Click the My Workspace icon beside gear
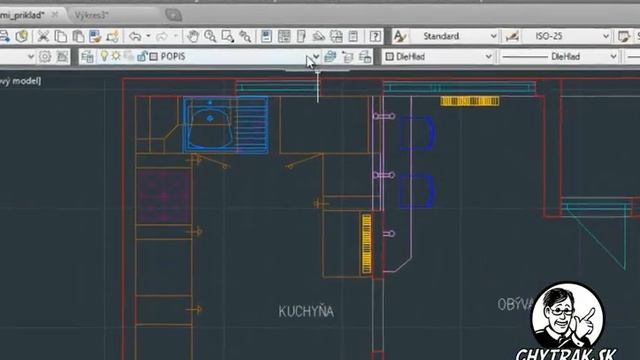This screenshot has height=360, width=640. 62,56
